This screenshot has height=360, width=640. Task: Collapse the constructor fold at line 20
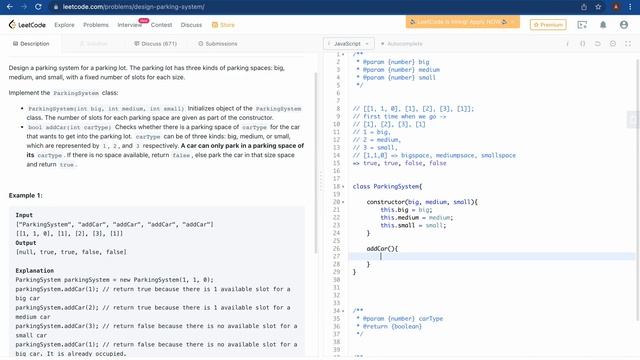343,202
